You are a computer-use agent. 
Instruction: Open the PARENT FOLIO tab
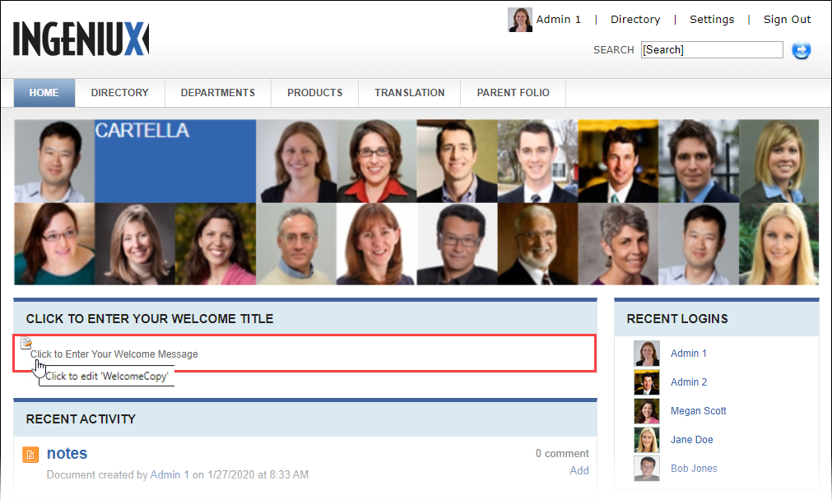pyautogui.click(x=513, y=93)
